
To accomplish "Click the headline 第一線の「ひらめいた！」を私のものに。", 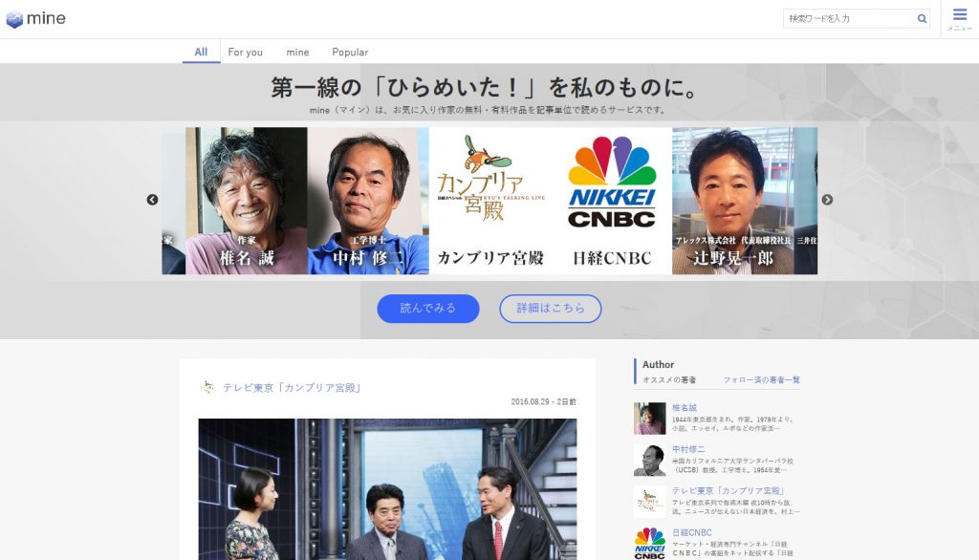I will 485,88.
